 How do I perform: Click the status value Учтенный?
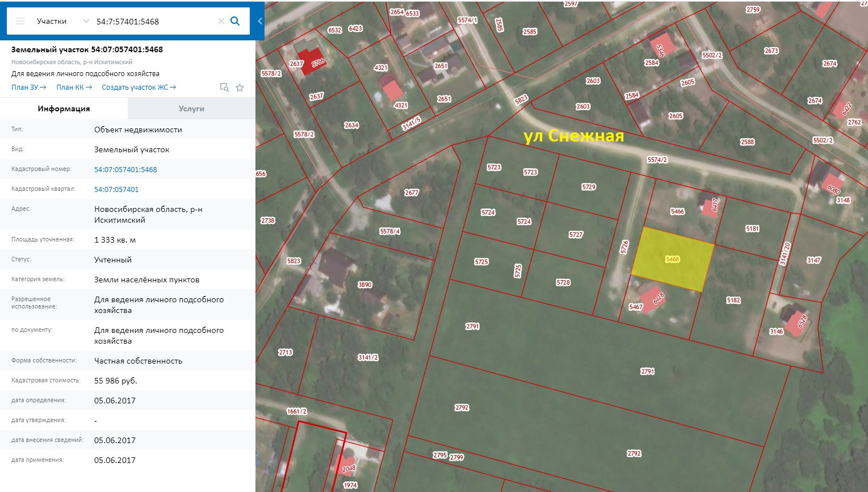(x=113, y=260)
